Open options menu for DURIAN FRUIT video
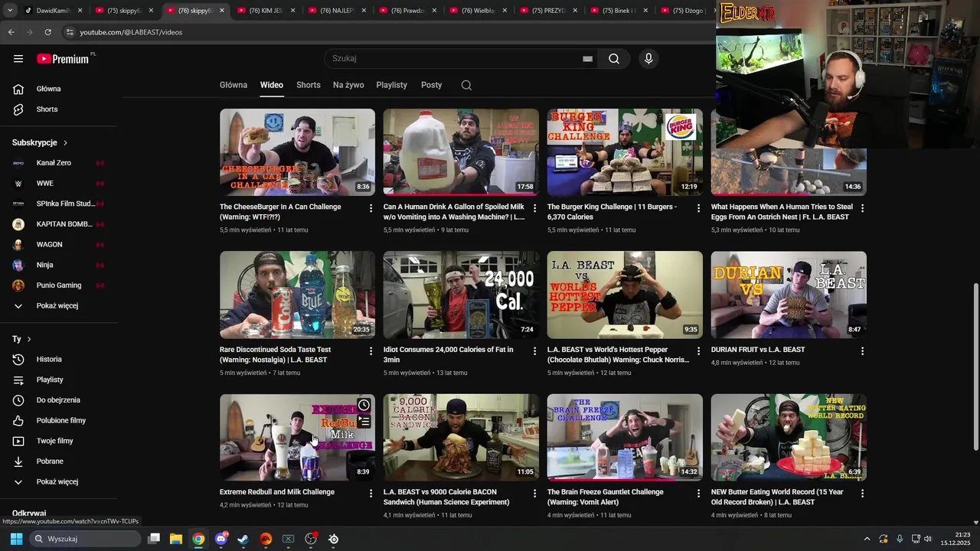Screen dimensions: 980x551 click(x=862, y=351)
